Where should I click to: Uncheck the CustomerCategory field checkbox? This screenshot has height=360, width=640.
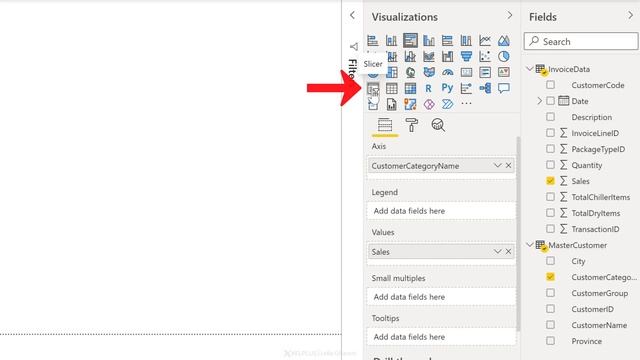pyautogui.click(x=550, y=277)
